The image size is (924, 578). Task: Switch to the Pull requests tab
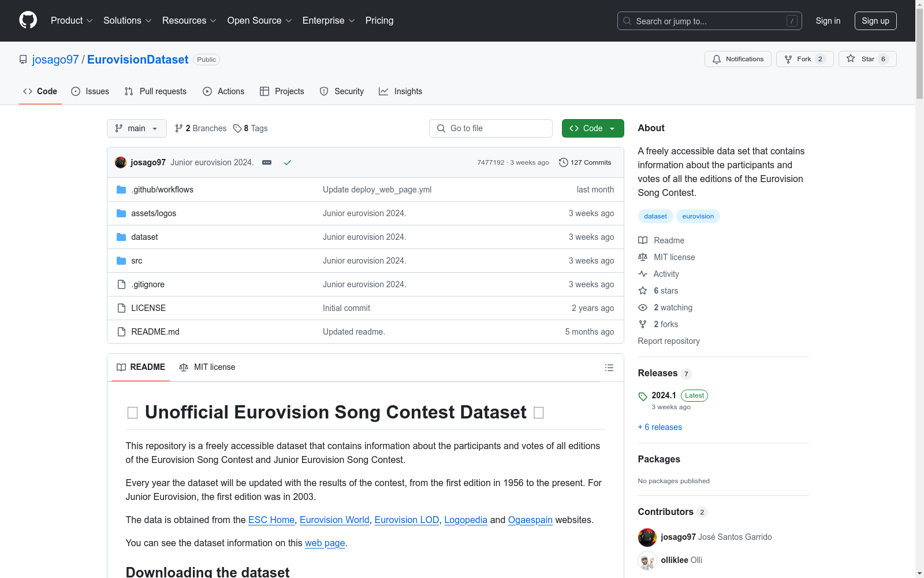pos(155,91)
